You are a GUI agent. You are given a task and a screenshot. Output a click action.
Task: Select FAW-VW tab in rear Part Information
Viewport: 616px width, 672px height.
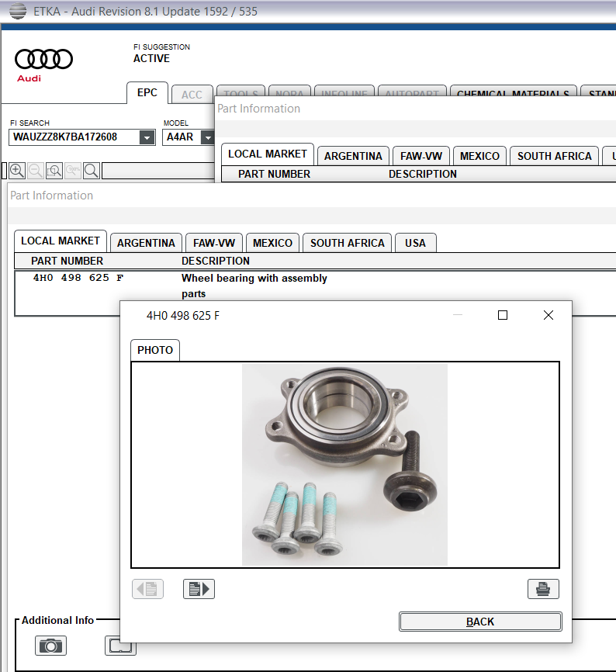click(421, 156)
